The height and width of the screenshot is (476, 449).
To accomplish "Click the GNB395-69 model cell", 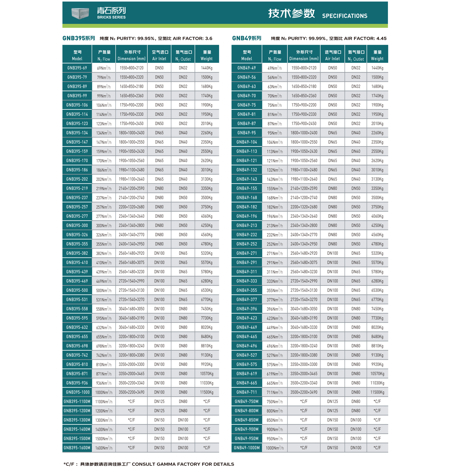I will pos(77,68).
